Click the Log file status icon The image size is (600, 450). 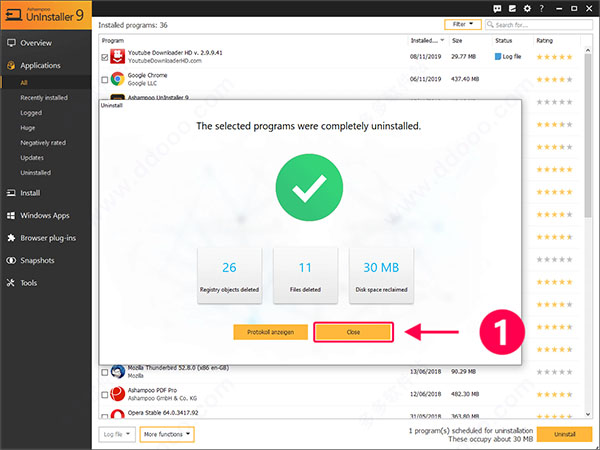498,56
